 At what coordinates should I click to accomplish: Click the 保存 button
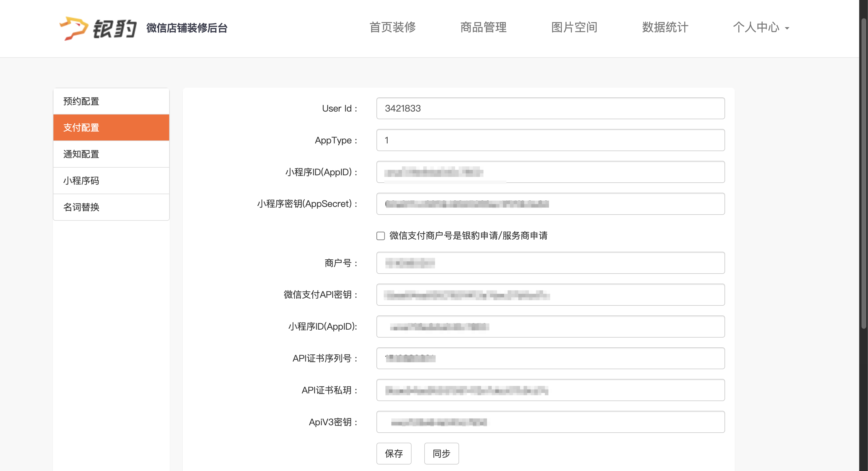pyautogui.click(x=394, y=454)
